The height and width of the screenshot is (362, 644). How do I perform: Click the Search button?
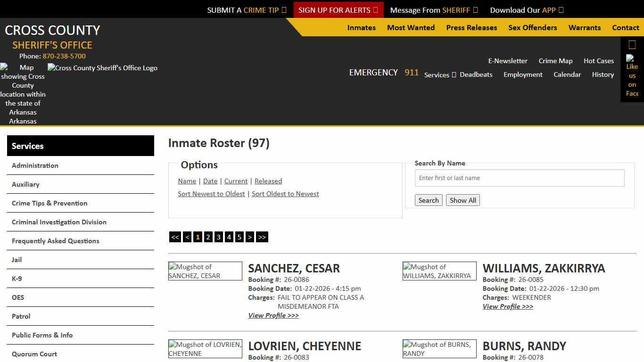428,200
